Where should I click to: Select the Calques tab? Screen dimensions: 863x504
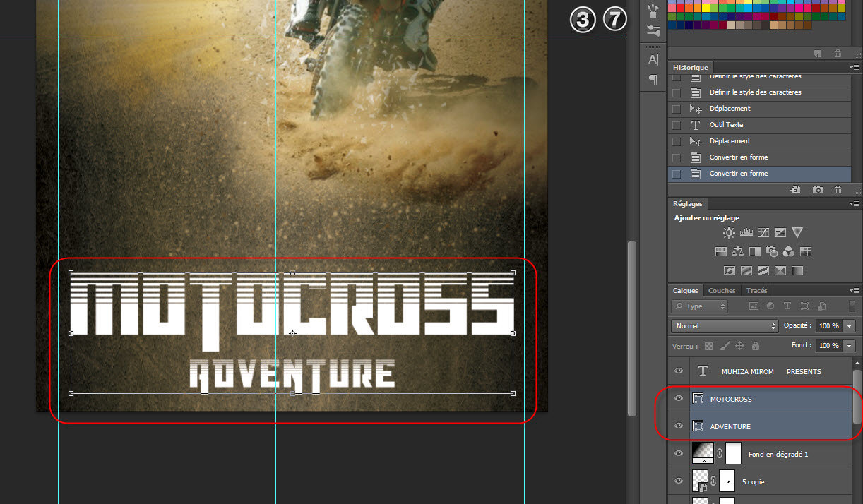click(x=685, y=291)
